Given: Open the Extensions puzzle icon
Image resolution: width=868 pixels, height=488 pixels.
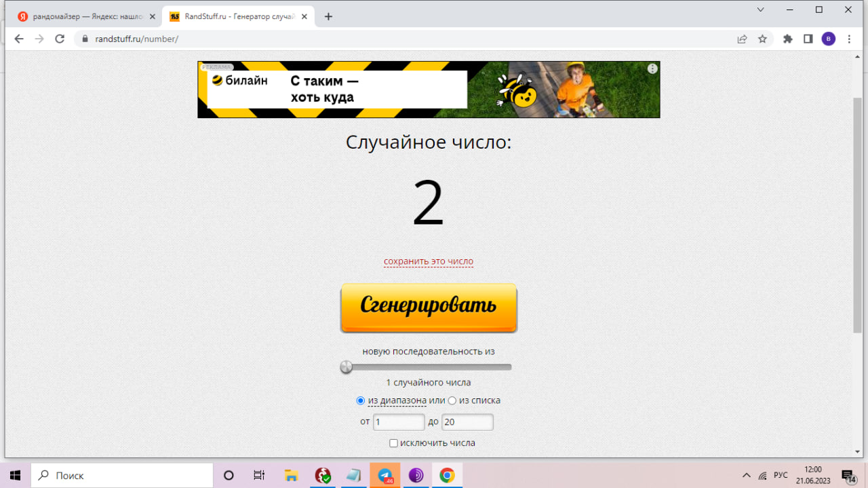Looking at the screenshot, I should [787, 39].
